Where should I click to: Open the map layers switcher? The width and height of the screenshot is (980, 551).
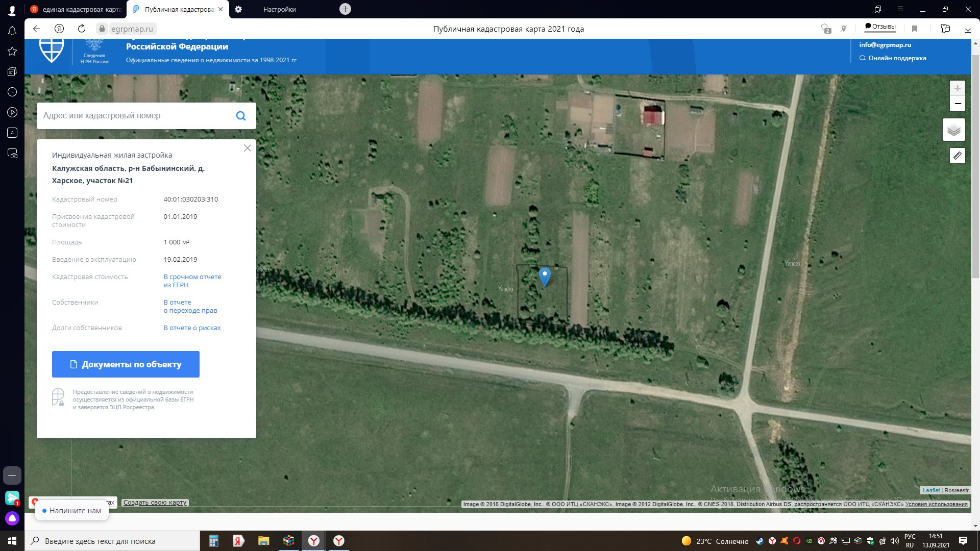(x=954, y=130)
